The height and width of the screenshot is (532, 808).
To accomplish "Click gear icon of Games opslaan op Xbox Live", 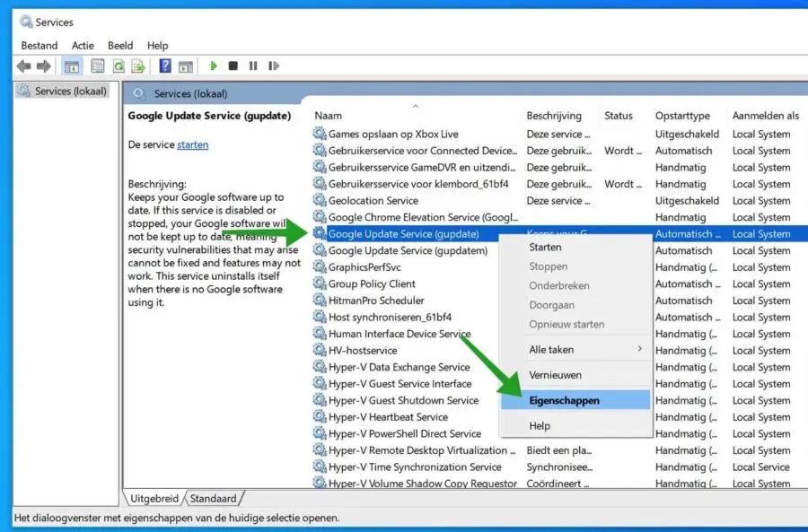I will coord(320,134).
